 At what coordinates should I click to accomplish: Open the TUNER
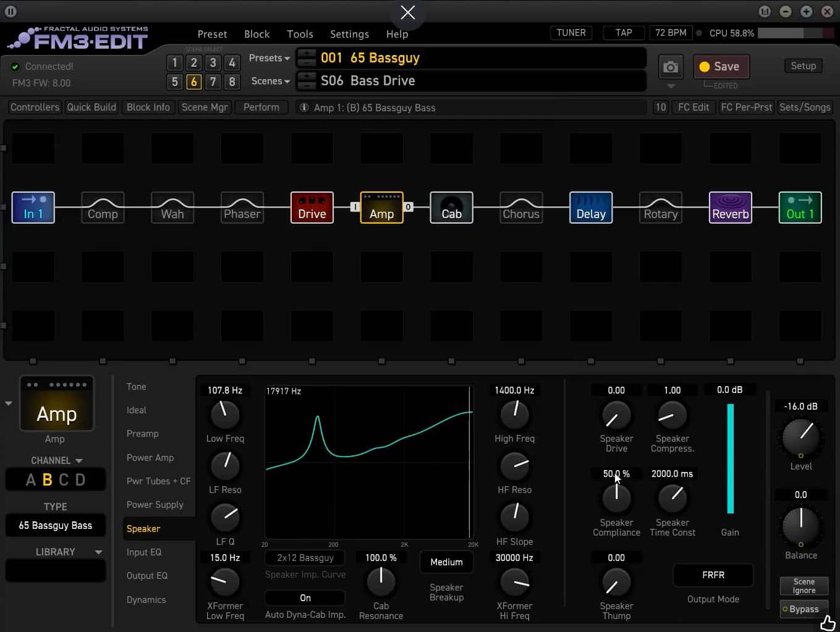click(x=571, y=33)
